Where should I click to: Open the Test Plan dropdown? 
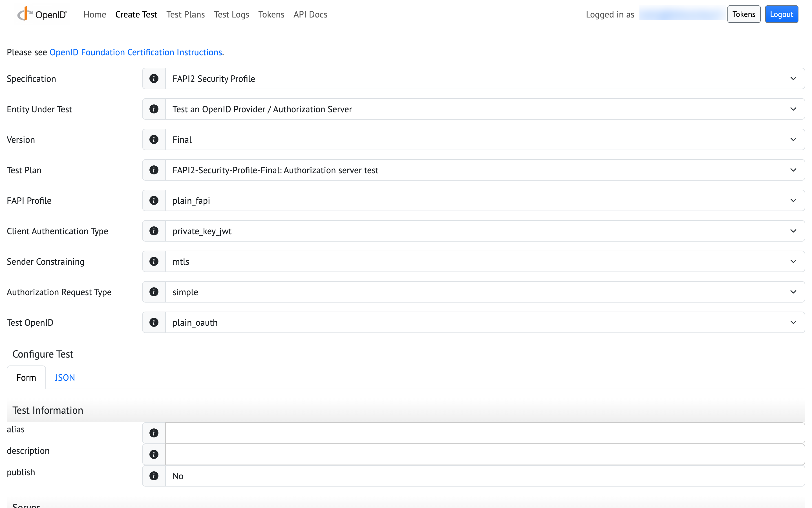[x=485, y=170]
